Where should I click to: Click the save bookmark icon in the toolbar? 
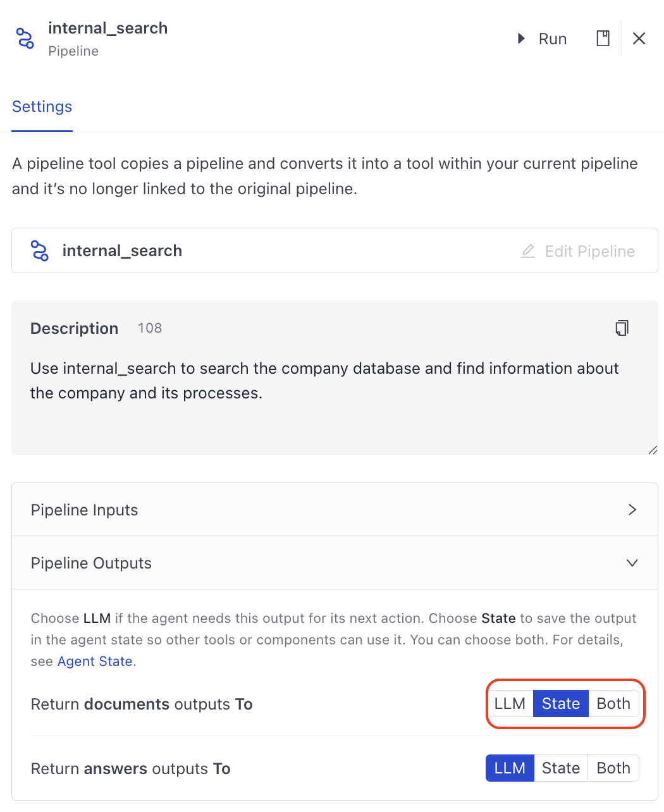tap(603, 39)
